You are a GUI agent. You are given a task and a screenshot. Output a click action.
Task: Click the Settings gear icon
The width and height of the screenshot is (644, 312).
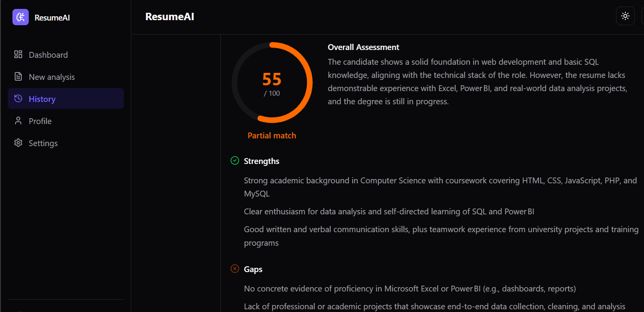pos(18,143)
